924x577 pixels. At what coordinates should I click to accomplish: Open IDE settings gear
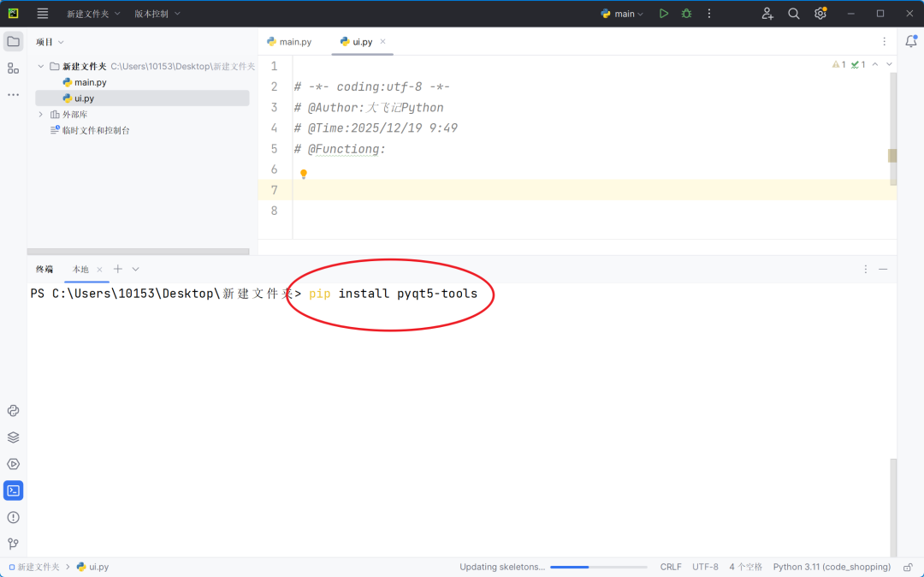[820, 14]
